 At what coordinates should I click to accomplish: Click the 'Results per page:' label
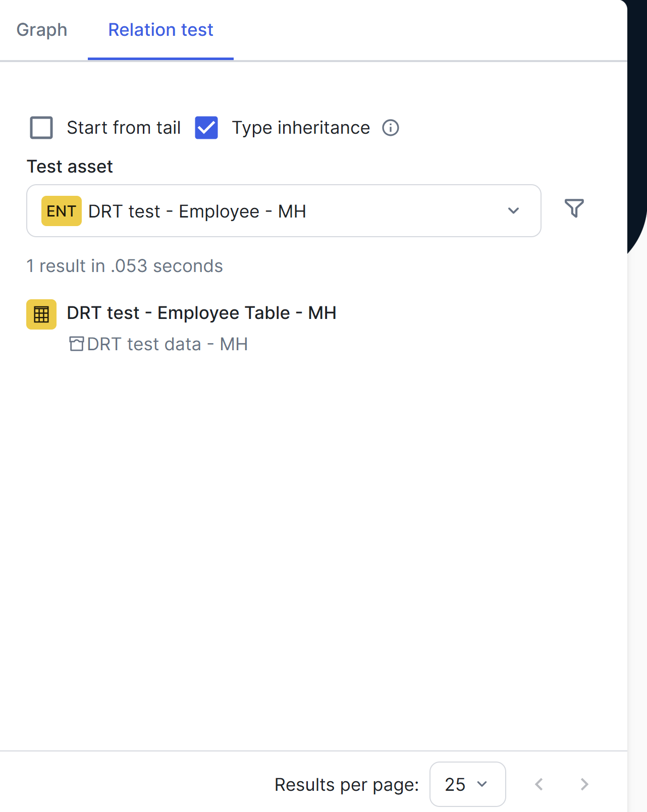click(347, 785)
